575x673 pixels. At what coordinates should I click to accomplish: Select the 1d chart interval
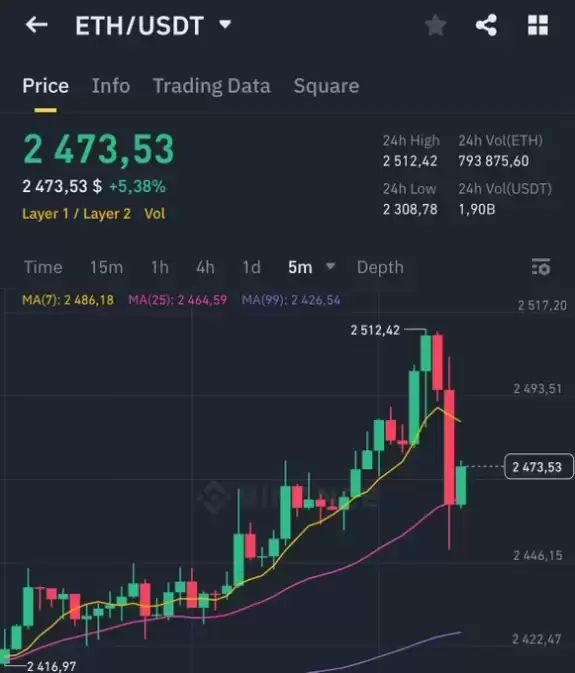pyautogui.click(x=251, y=267)
